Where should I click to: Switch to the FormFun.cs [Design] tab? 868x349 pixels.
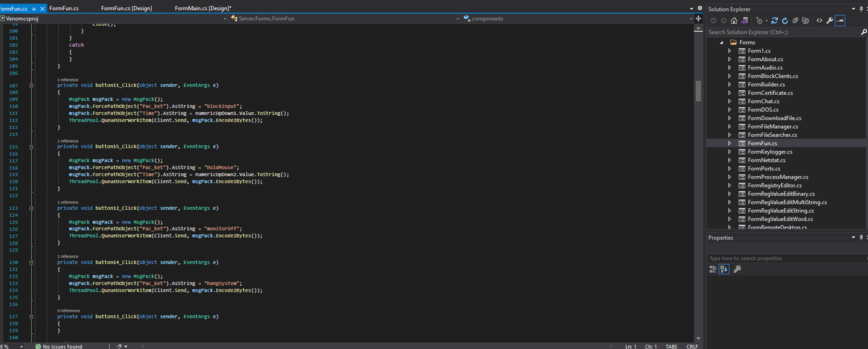coord(126,8)
